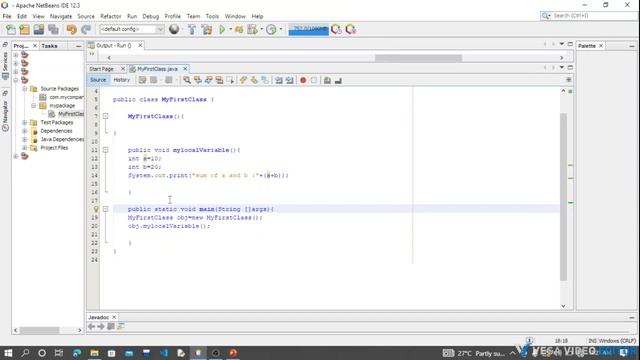This screenshot has width=640, height=360.
Task: Click the lightbulb hint on main line
Action: [96, 209]
